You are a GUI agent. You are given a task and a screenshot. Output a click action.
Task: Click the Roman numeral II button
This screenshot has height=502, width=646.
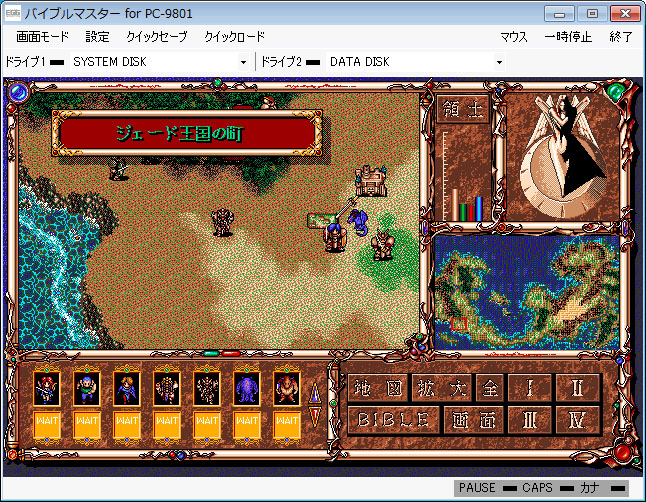pos(577,388)
